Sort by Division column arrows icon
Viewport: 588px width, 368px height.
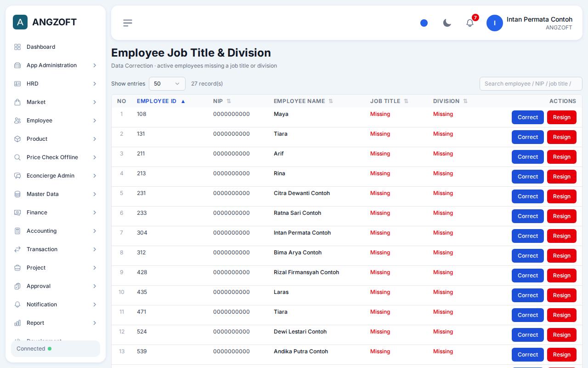click(465, 101)
